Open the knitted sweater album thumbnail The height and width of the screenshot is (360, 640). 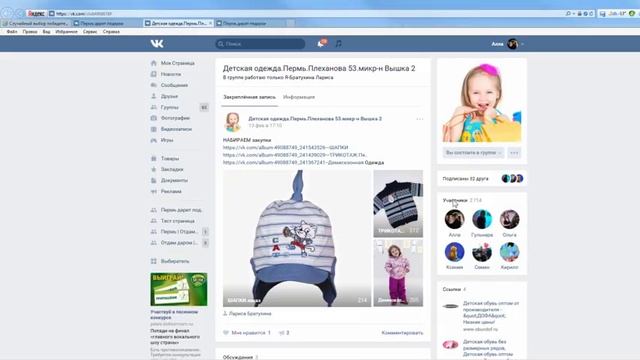(398, 204)
